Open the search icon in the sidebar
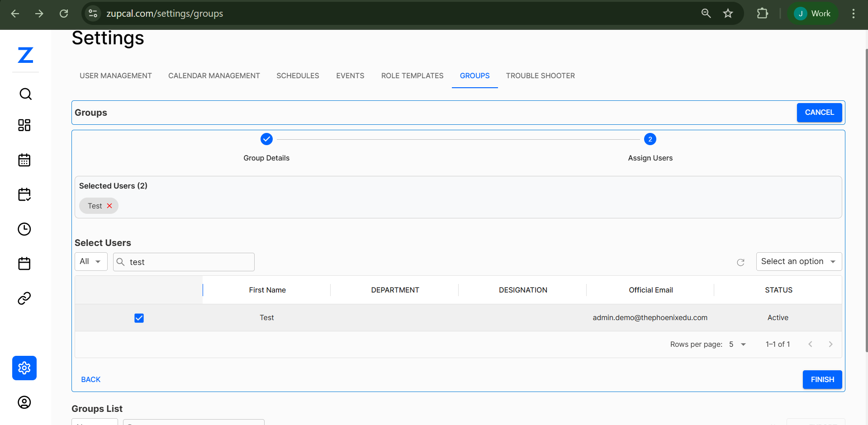Viewport: 868px width, 425px height. coord(25,94)
